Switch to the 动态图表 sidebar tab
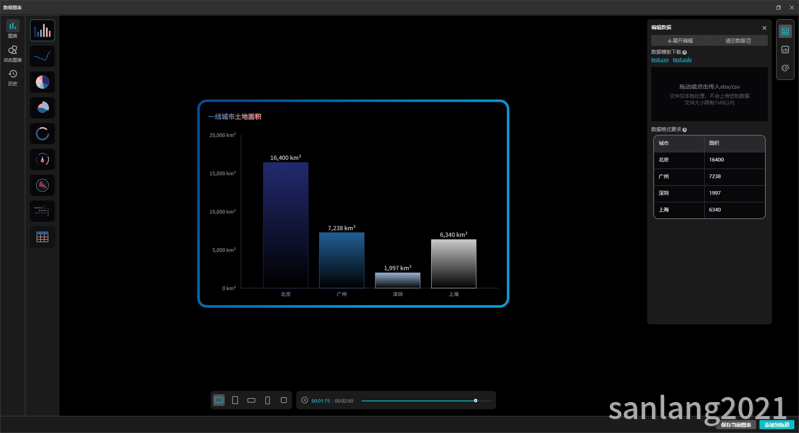The height and width of the screenshot is (433, 799). pyautogui.click(x=13, y=53)
